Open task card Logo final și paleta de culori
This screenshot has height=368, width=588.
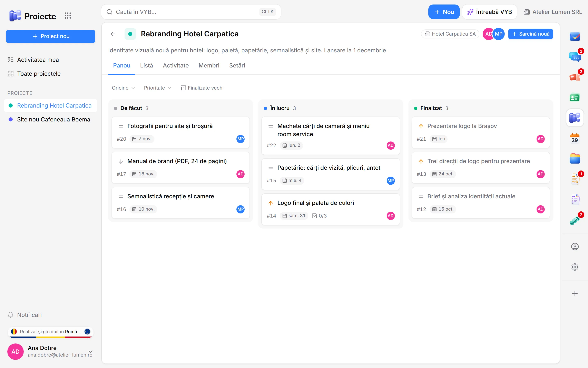click(x=331, y=209)
